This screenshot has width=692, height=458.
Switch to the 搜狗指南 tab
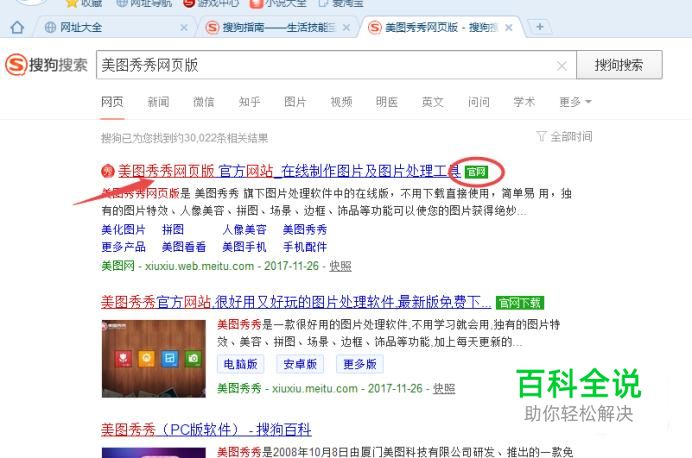pyautogui.click(x=276, y=27)
